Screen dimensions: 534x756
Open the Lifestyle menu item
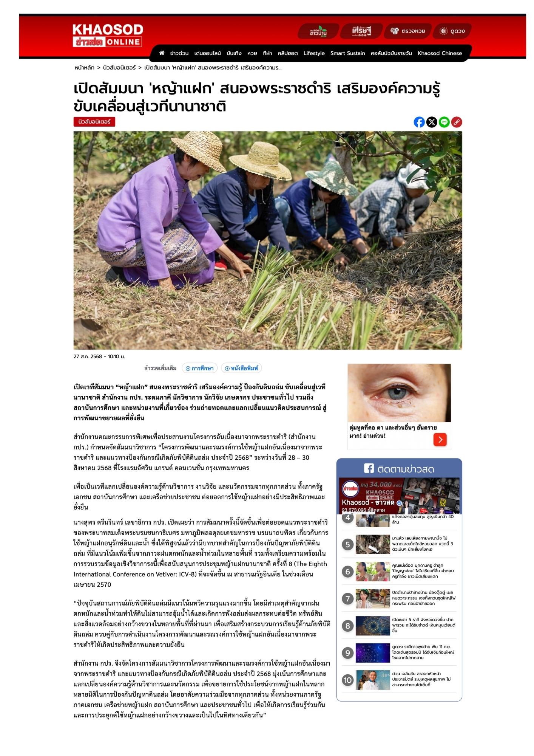[314, 53]
